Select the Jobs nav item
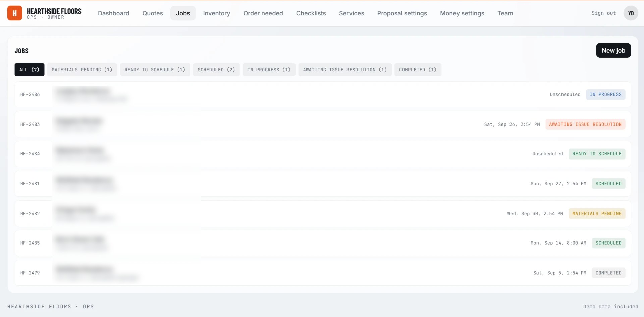Screen dimensions: 644x317 coord(183,13)
